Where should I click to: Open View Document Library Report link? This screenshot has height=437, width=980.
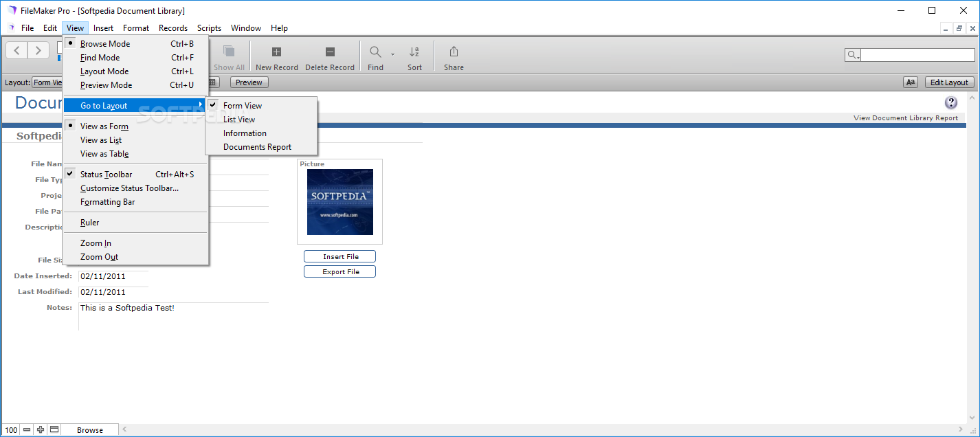(906, 117)
